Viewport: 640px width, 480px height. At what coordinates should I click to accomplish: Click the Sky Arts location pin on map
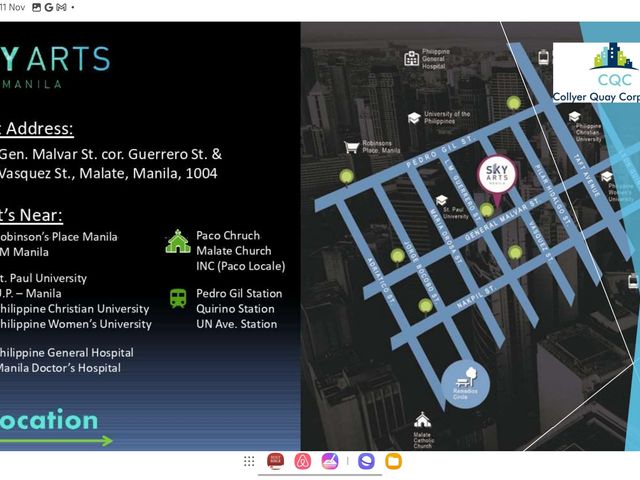click(x=497, y=176)
